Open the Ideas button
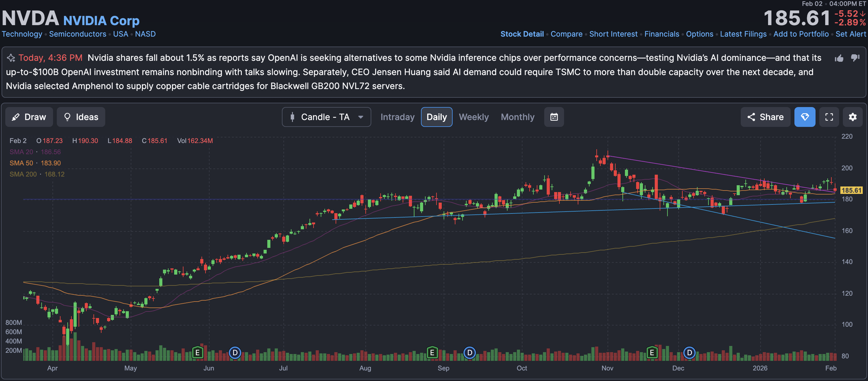This screenshot has width=868, height=381. pos(81,117)
